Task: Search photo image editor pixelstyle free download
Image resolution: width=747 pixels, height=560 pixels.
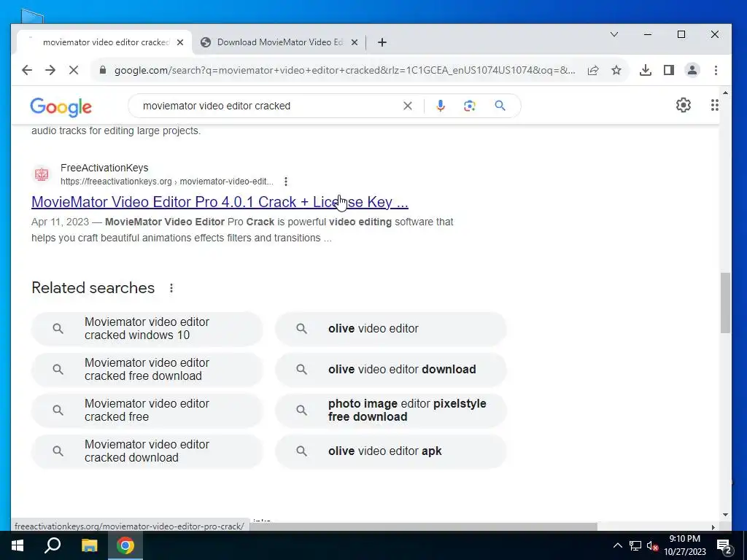Action: [x=391, y=411]
